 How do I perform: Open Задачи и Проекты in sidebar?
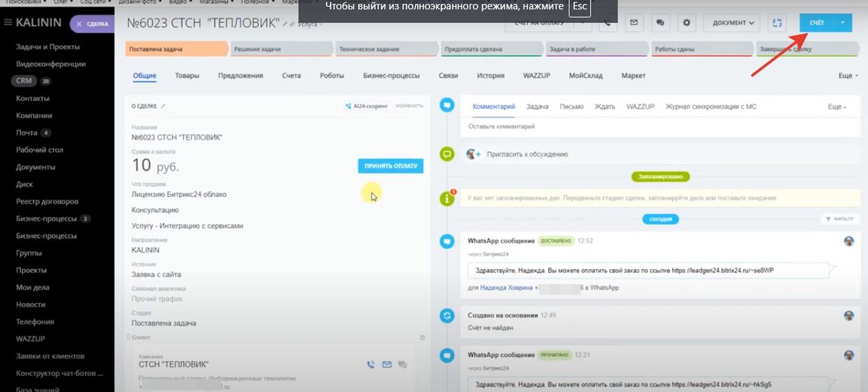click(48, 47)
